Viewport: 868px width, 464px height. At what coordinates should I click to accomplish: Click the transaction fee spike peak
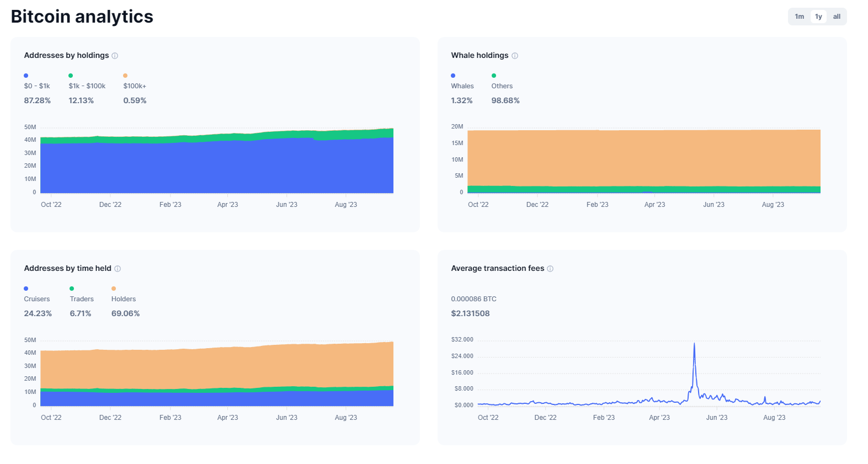(694, 344)
